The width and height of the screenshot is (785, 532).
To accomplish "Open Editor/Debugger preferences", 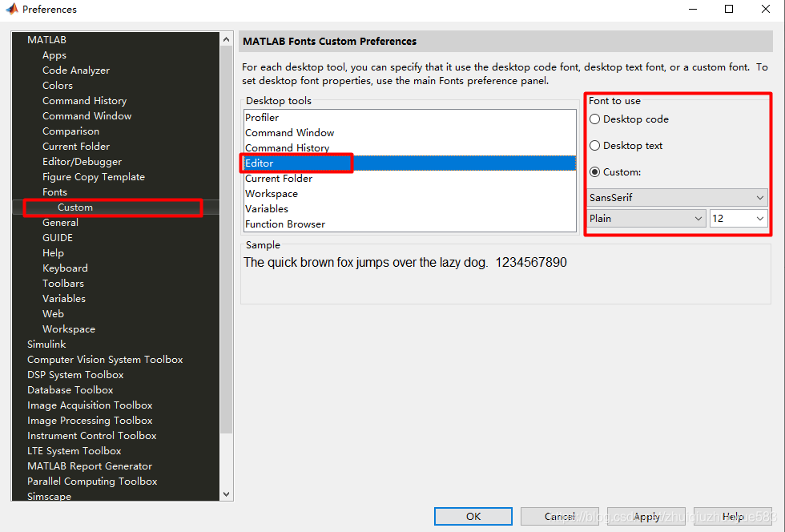I will 82,162.
